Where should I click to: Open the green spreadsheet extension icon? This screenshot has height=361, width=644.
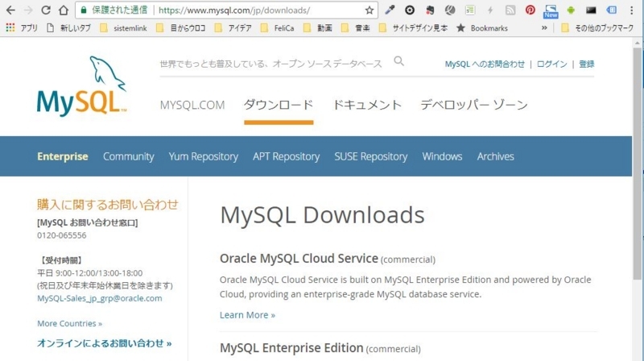pos(470,10)
